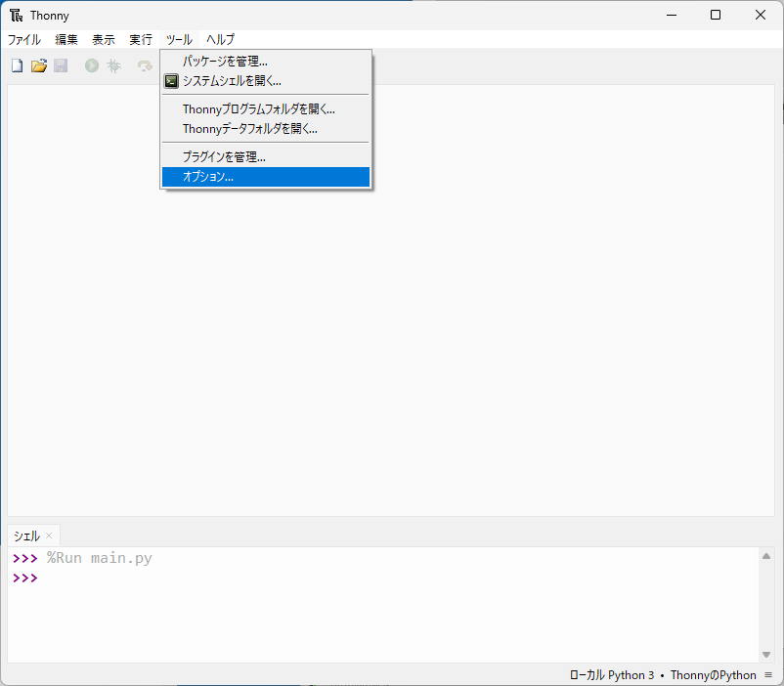Click the ローカル Python 3 interpreter label
The width and height of the screenshot is (784, 686).
coord(612,675)
